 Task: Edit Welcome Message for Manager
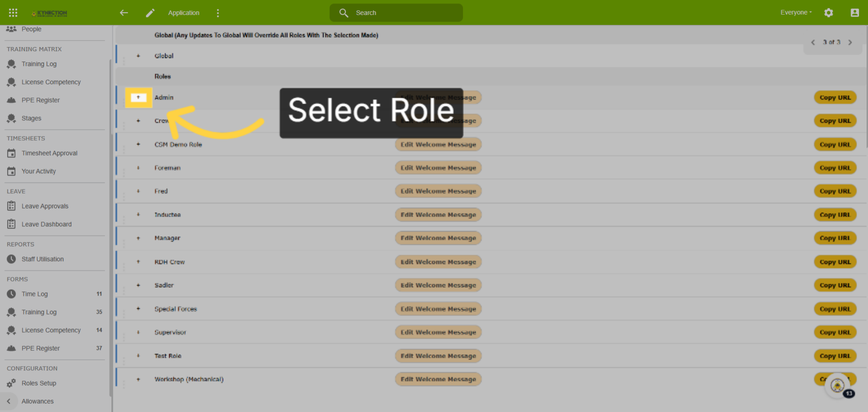[x=438, y=238]
